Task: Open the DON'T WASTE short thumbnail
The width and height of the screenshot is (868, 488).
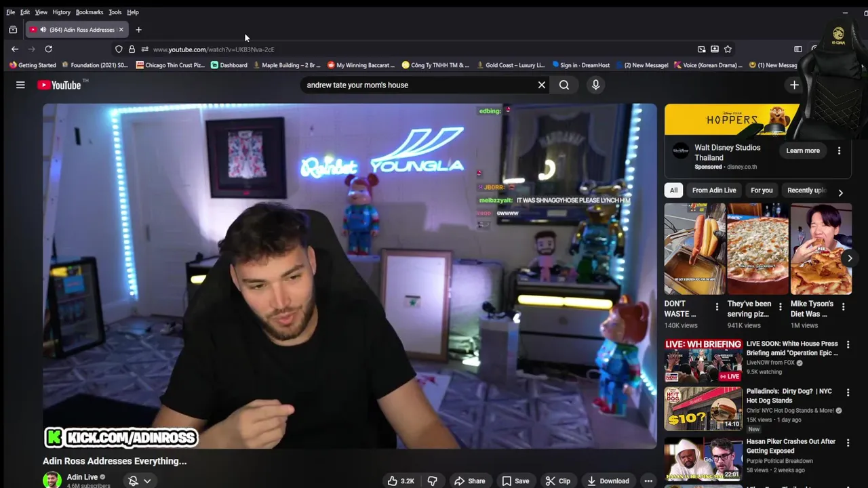Action: [694, 249]
